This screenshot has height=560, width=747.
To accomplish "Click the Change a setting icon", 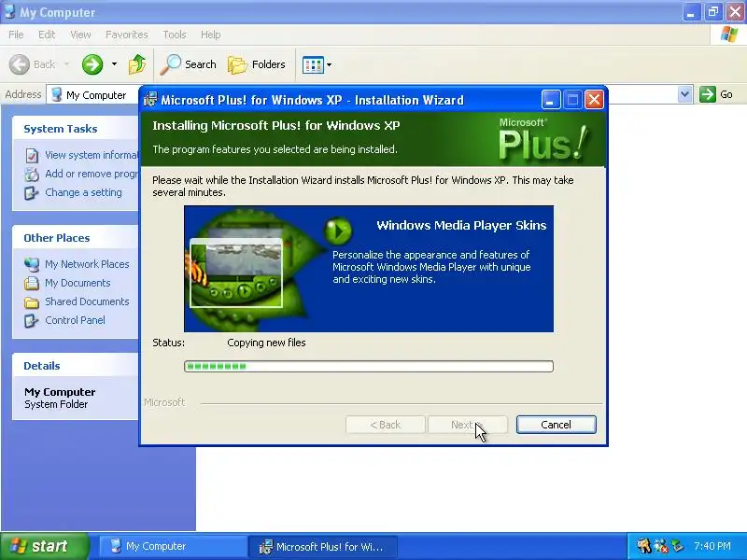I will [32, 193].
